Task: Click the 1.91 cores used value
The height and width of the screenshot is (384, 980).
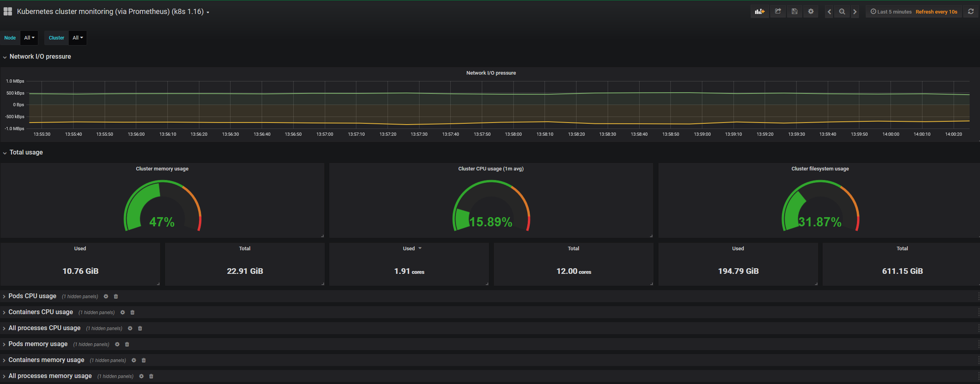Action: click(409, 271)
